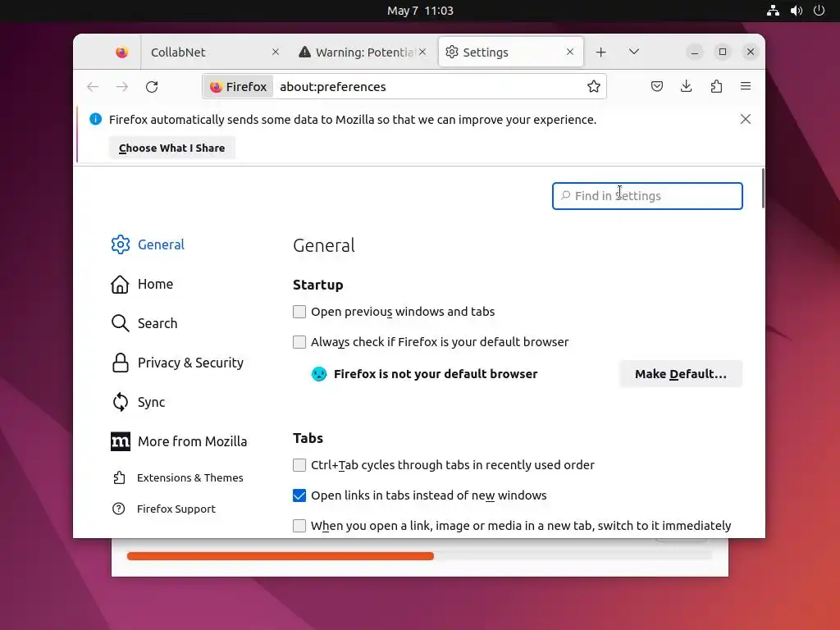Switch to the Warning: Potential tab
This screenshot has width=840, height=630.
click(362, 52)
